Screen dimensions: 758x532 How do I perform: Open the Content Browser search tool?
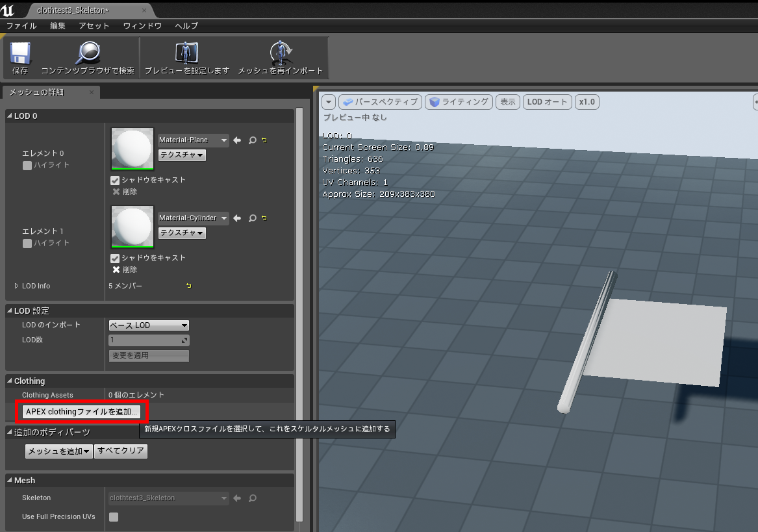tap(87, 57)
